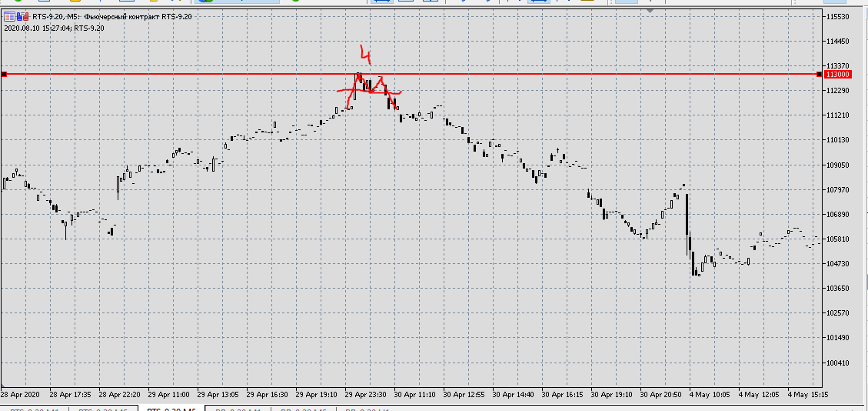Switch to the active RTS-9.20 M5 chart tab

tap(172, 409)
